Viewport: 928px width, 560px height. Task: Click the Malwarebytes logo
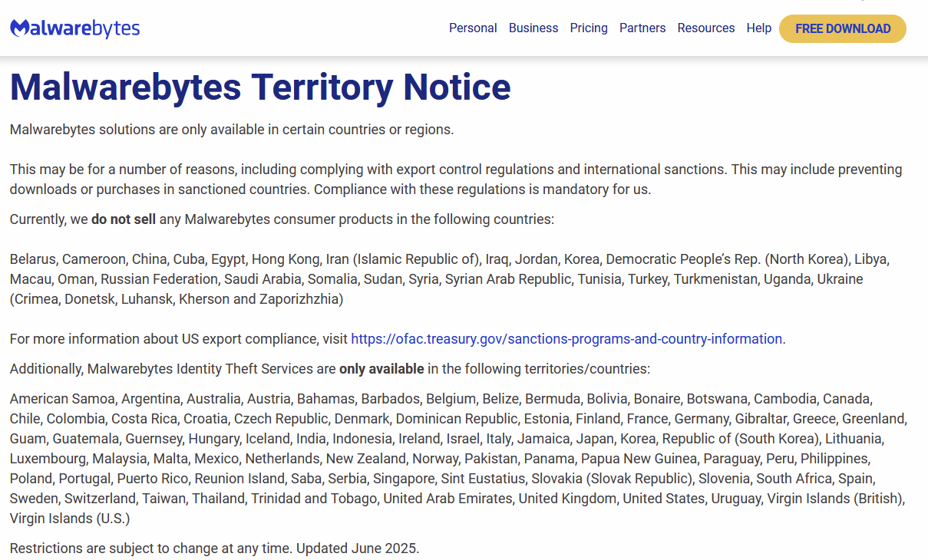[74, 28]
